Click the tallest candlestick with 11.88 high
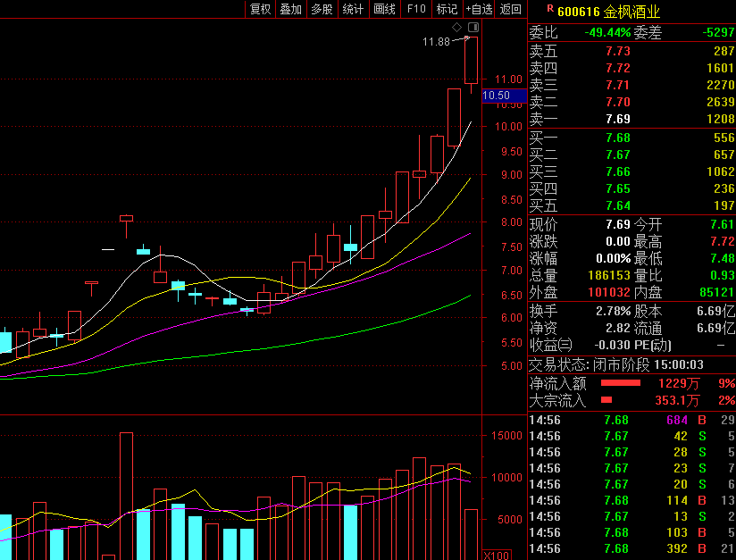Screen dimensions: 736x560 [471, 61]
